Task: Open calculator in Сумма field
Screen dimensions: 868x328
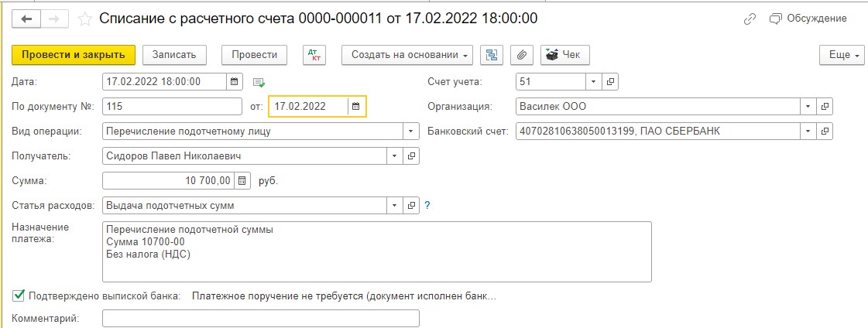Action: (242, 180)
